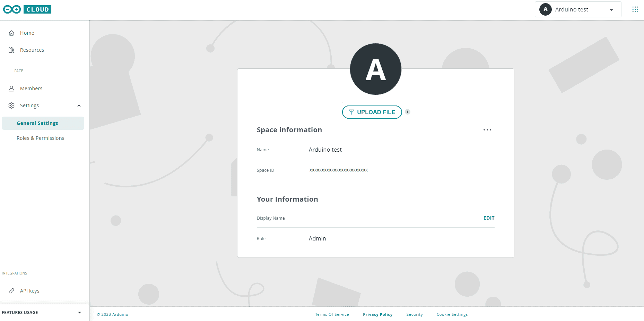644x321 pixels.
Task: Expand the Features Usage panel
Action: tap(79, 313)
